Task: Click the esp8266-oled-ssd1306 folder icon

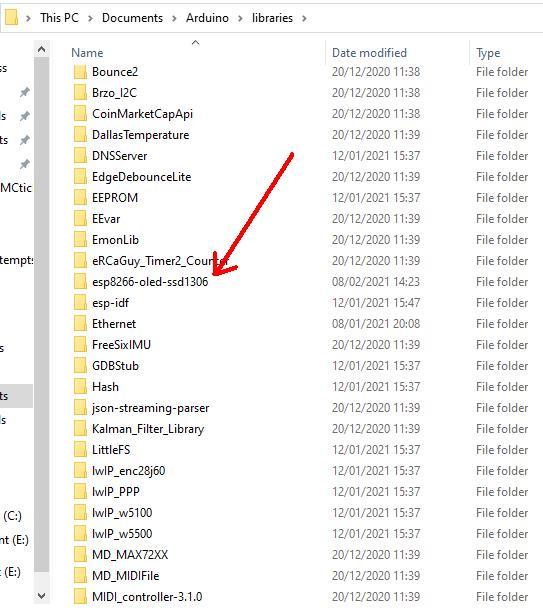Action: 80,282
